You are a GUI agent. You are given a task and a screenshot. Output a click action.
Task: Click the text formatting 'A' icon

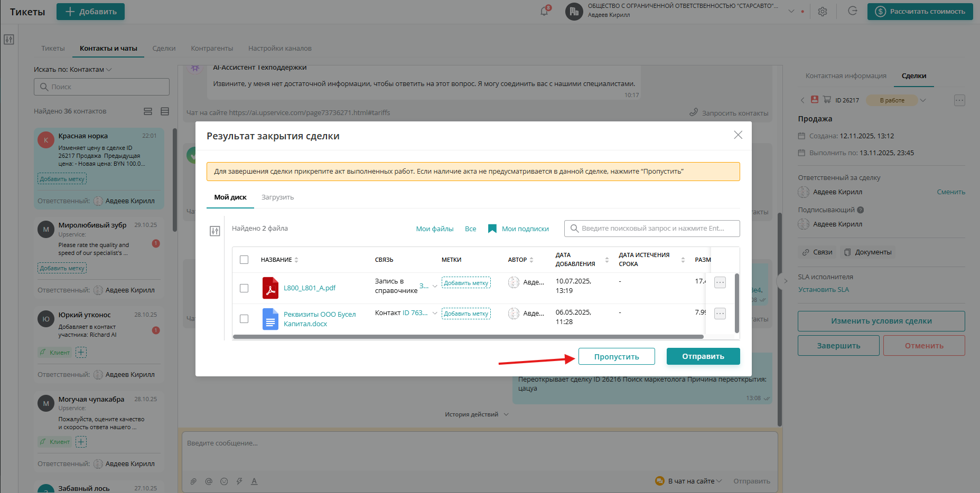click(254, 481)
